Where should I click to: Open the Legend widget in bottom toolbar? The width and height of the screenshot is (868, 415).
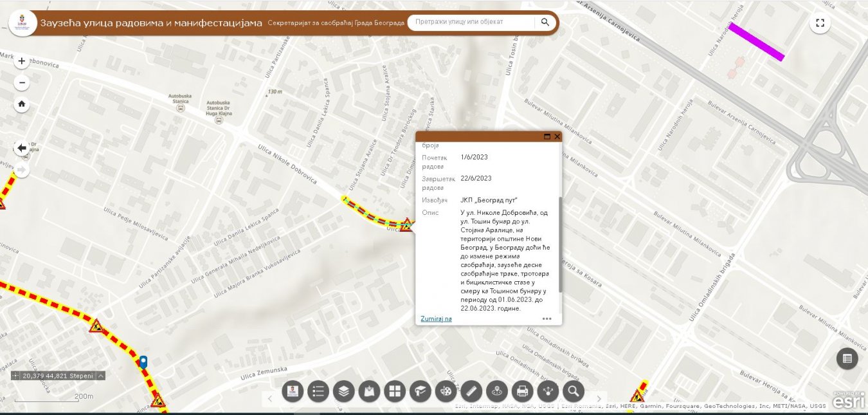click(318, 391)
